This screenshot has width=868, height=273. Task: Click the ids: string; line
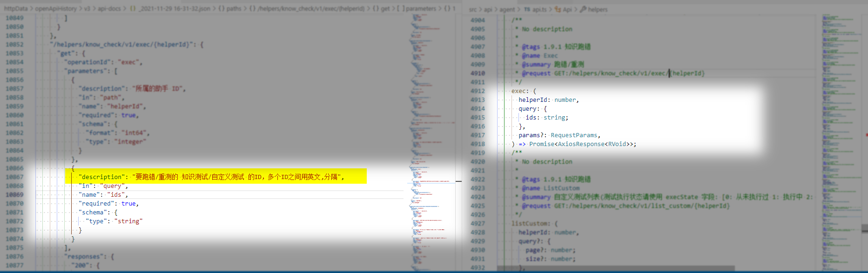[547, 117]
